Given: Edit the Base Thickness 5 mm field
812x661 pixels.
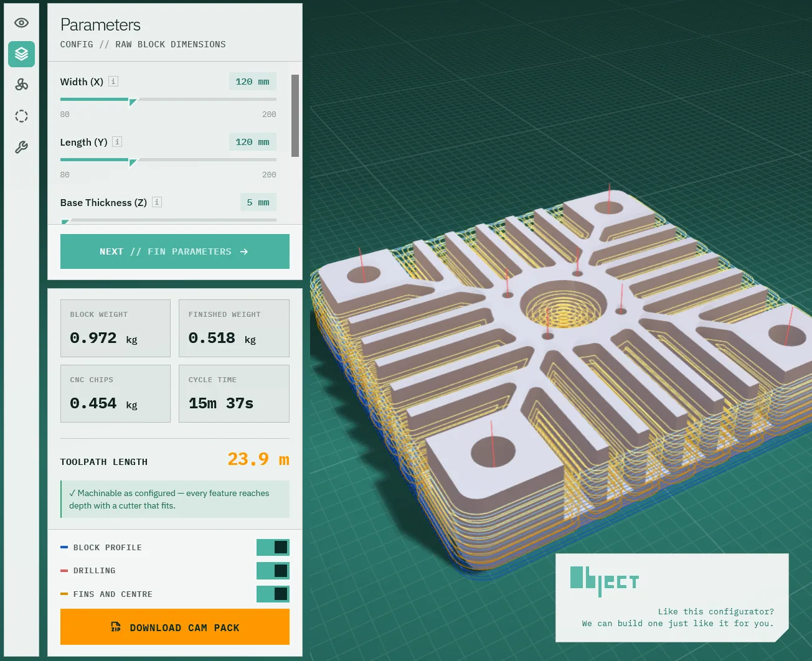Looking at the screenshot, I should pyautogui.click(x=258, y=202).
